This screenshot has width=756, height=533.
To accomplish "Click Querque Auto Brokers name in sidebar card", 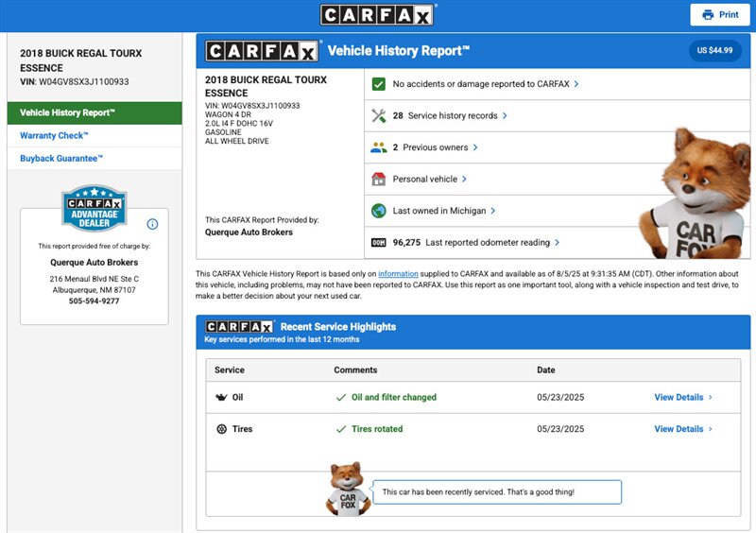I will [x=94, y=263].
